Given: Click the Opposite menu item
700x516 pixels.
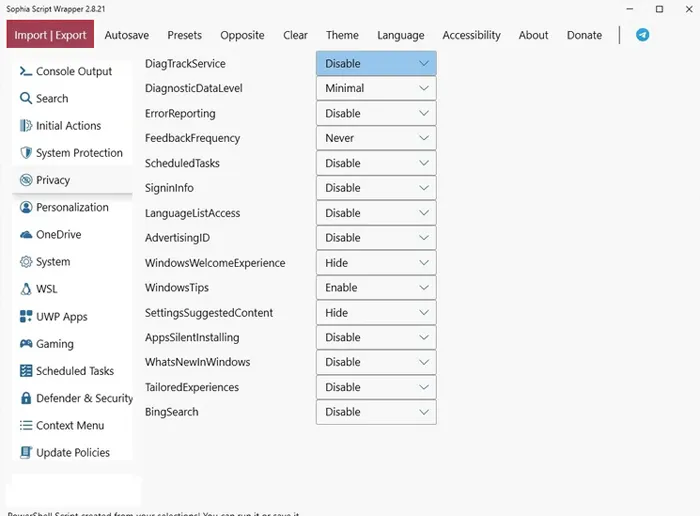Looking at the screenshot, I should tap(242, 35).
